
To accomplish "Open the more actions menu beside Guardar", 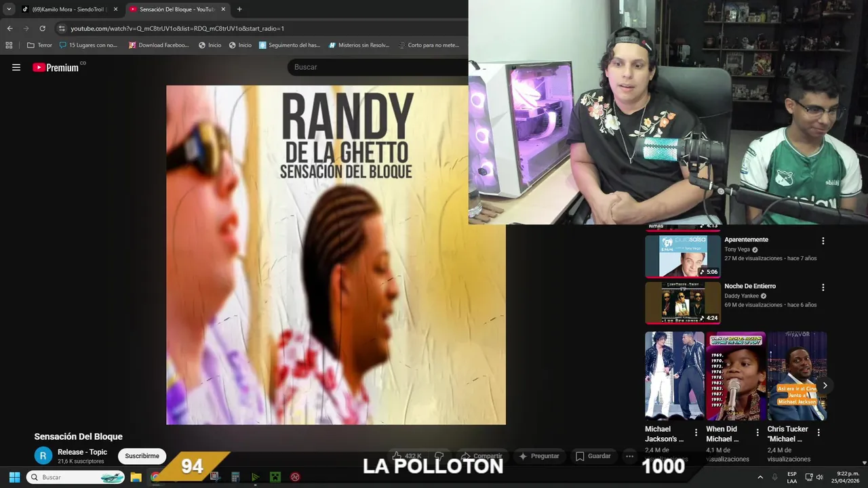I will [x=629, y=456].
